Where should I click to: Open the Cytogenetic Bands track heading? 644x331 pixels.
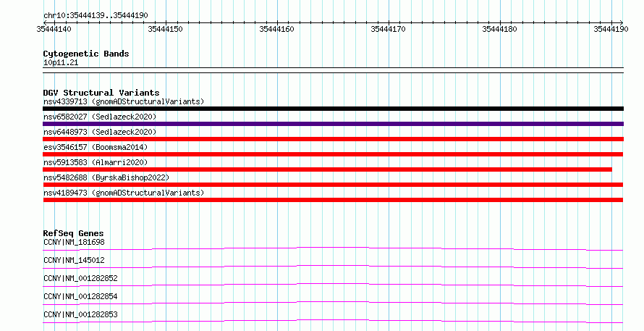[86, 54]
